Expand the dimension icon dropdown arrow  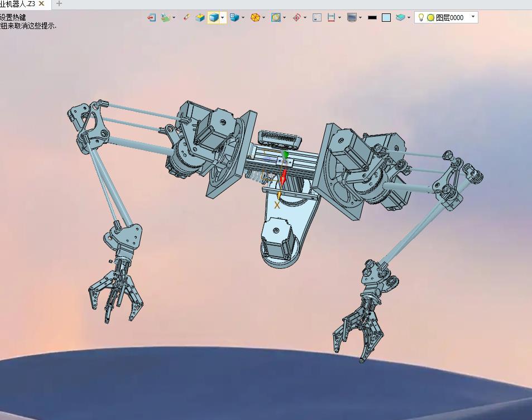[339, 18]
